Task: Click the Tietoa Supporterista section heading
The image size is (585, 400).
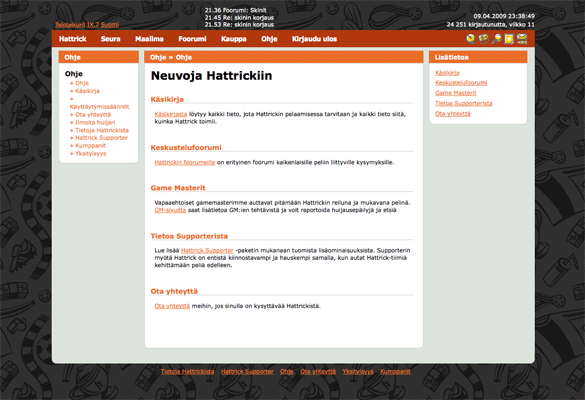Action: [x=189, y=236]
